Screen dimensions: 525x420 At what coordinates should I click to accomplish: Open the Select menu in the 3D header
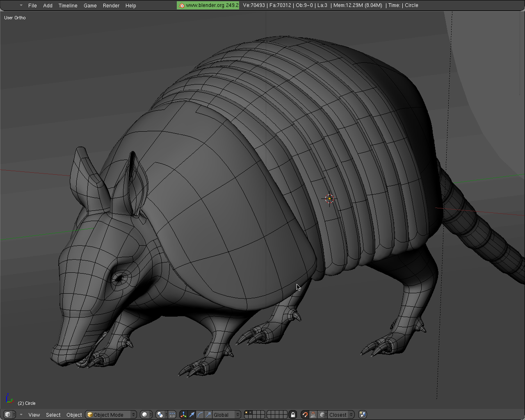(53, 415)
